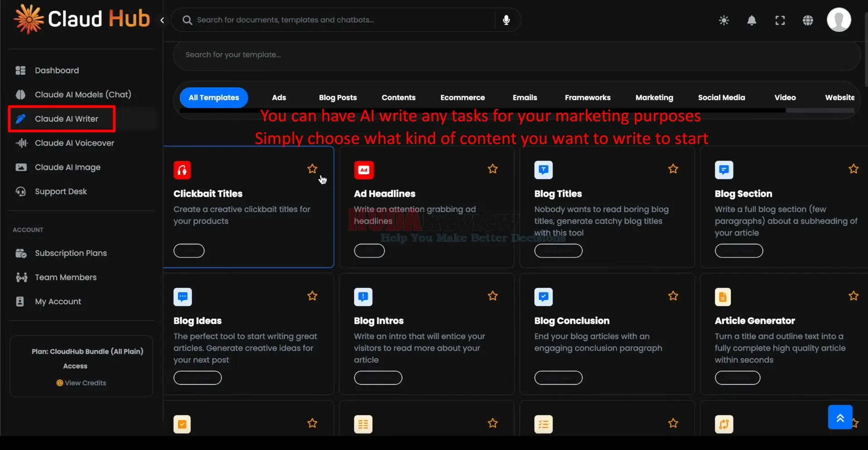The height and width of the screenshot is (450, 868).
Task: Switch to the Ecommerce tab
Action: [x=462, y=97]
